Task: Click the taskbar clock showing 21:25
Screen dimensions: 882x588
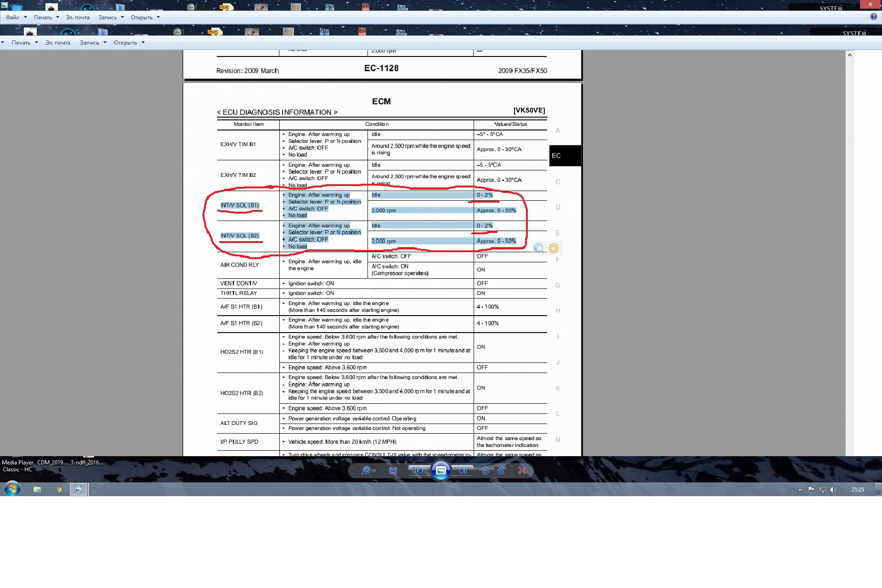Action: [x=857, y=490]
